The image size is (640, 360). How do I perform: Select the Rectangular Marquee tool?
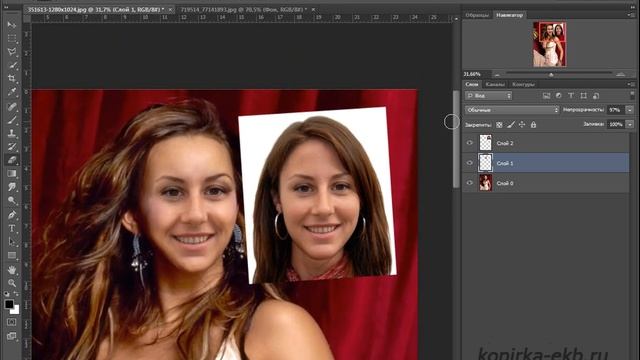12,38
